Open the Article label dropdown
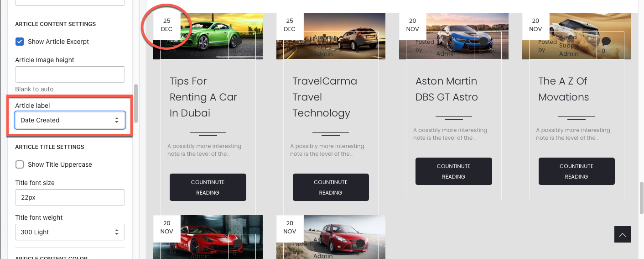Image resolution: width=644 pixels, height=259 pixels. tap(70, 120)
